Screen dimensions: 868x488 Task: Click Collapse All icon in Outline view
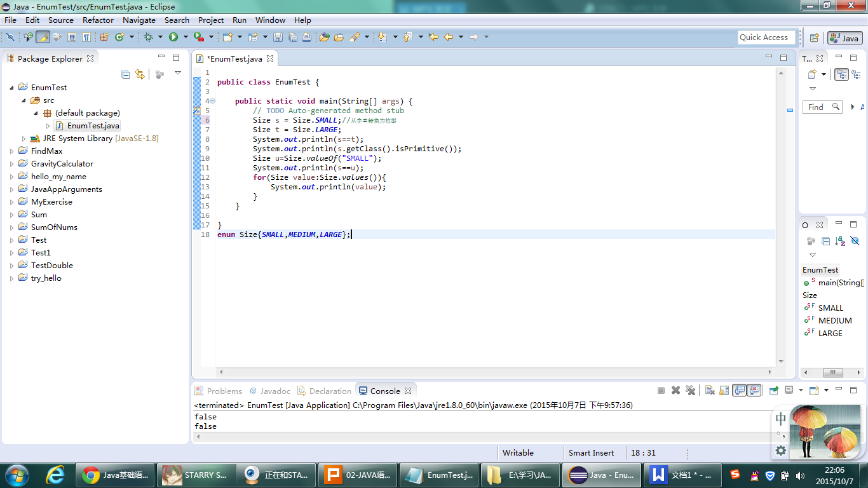[x=825, y=241]
